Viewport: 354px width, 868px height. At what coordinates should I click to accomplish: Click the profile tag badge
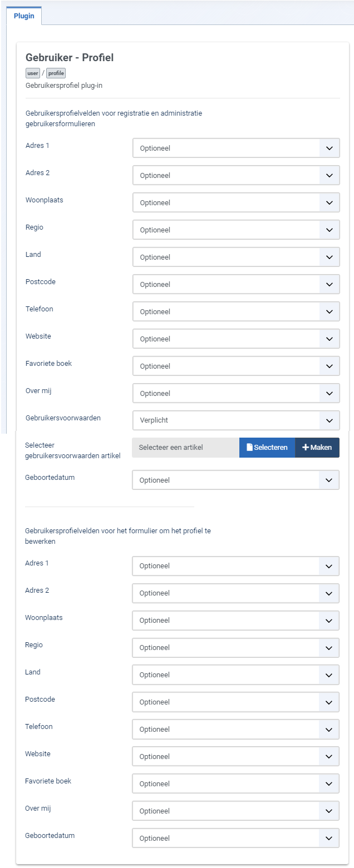(x=56, y=73)
